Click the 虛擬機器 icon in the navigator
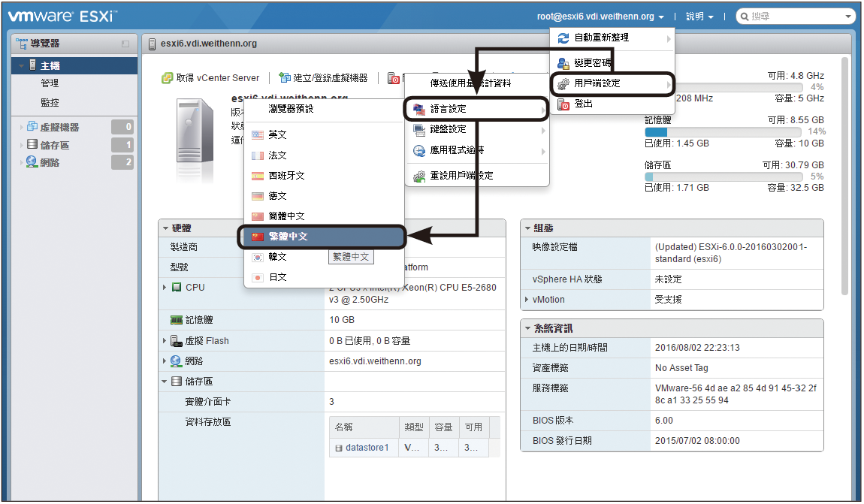Viewport: 864px width, 504px height. [32, 127]
